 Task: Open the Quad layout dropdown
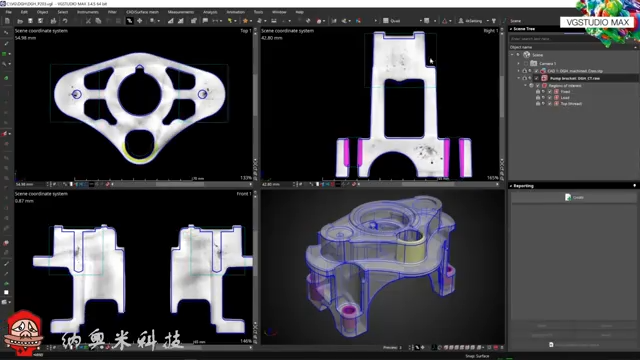402,21
